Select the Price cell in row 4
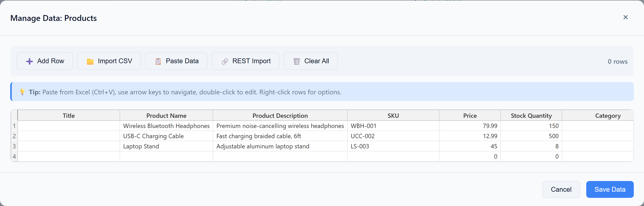 (470, 157)
